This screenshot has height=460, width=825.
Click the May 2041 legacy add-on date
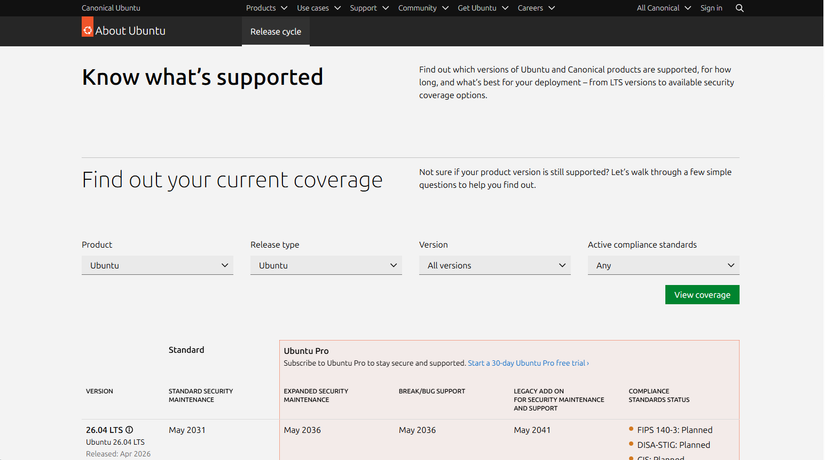532,430
